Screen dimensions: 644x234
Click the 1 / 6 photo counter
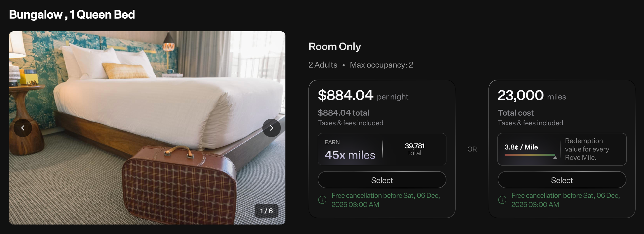click(x=266, y=211)
